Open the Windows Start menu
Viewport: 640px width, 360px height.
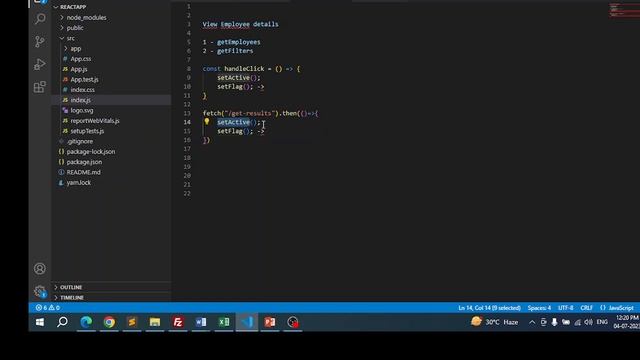[40, 322]
